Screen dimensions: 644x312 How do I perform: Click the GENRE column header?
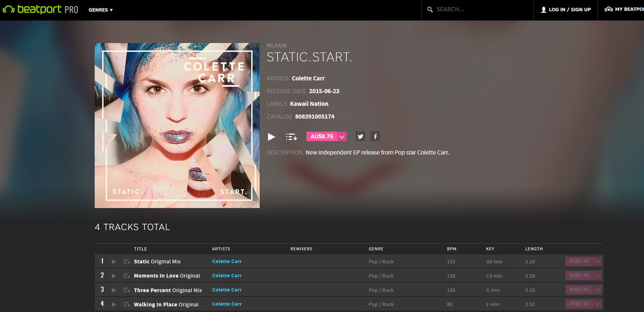(x=376, y=249)
